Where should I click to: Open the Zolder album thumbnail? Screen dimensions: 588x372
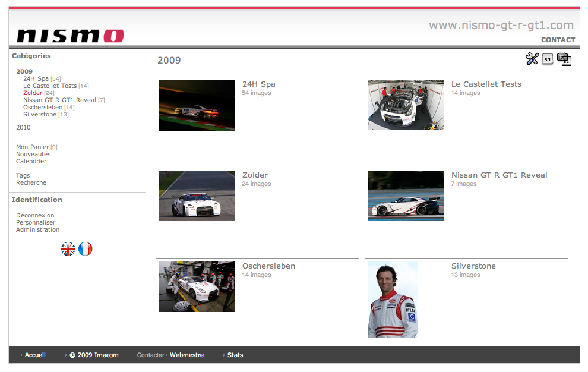[x=197, y=196]
